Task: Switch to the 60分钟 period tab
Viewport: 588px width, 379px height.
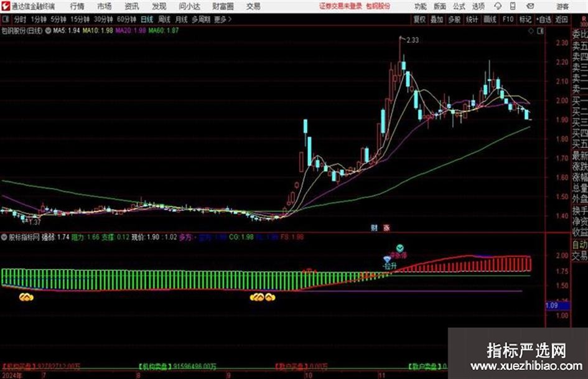Action: point(127,19)
